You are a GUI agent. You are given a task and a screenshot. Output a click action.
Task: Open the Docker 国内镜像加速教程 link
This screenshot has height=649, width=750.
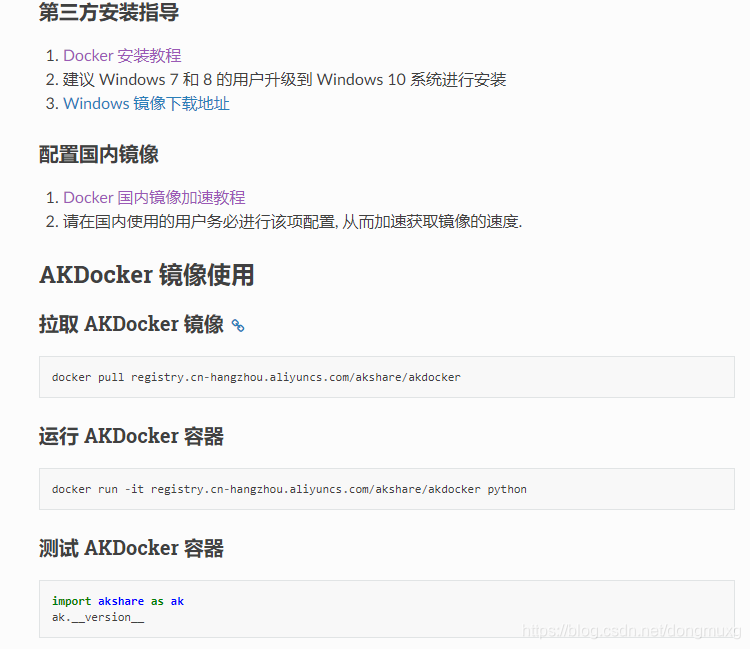tap(154, 198)
